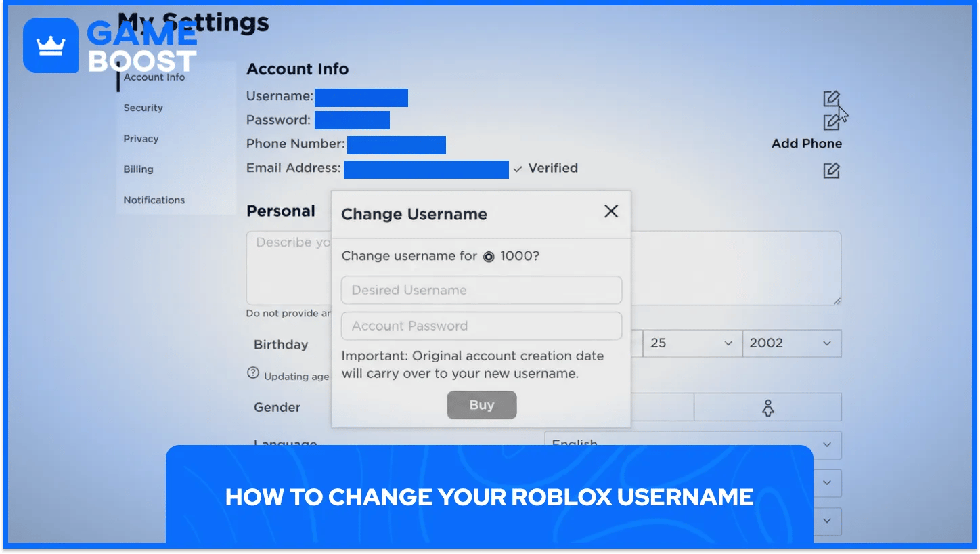Open the birthday day dropdown showing 25
The height and width of the screenshot is (554, 980).
(x=691, y=343)
